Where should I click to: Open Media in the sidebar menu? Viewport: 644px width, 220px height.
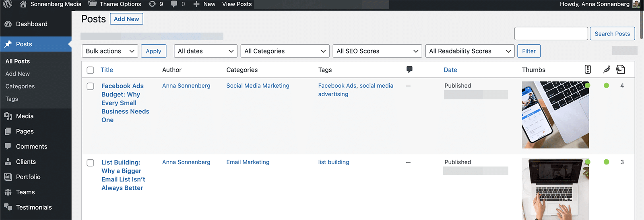tap(25, 116)
